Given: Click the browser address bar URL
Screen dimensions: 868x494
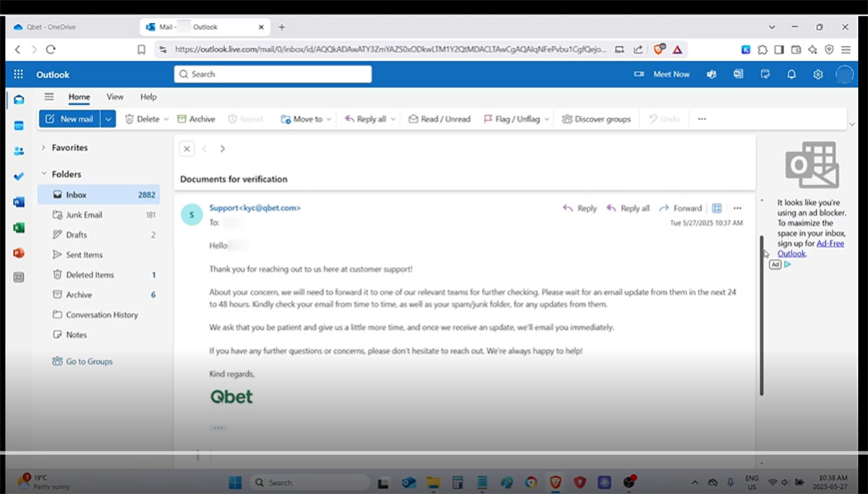Looking at the screenshot, I should point(391,50).
